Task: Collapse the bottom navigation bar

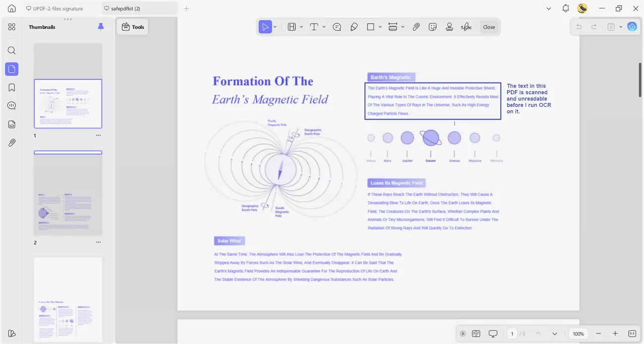Action: 463,334
